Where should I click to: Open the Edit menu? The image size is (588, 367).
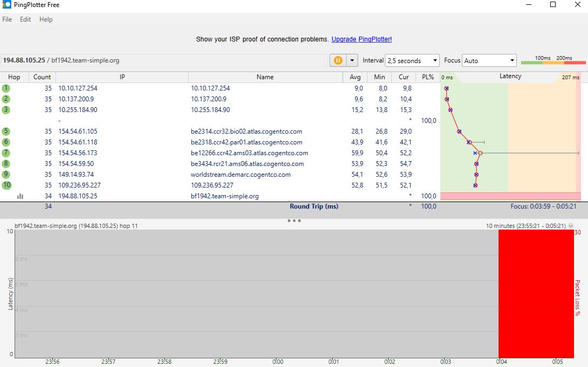click(25, 19)
